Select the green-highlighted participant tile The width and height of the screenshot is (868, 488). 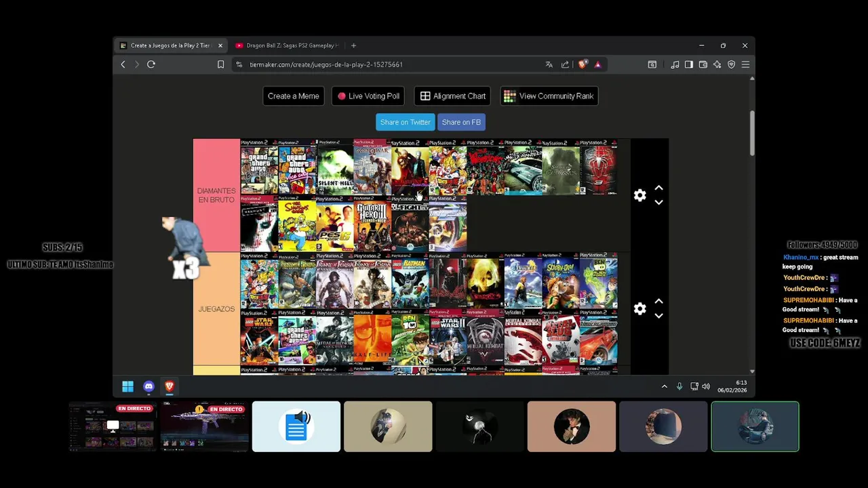(x=755, y=426)
